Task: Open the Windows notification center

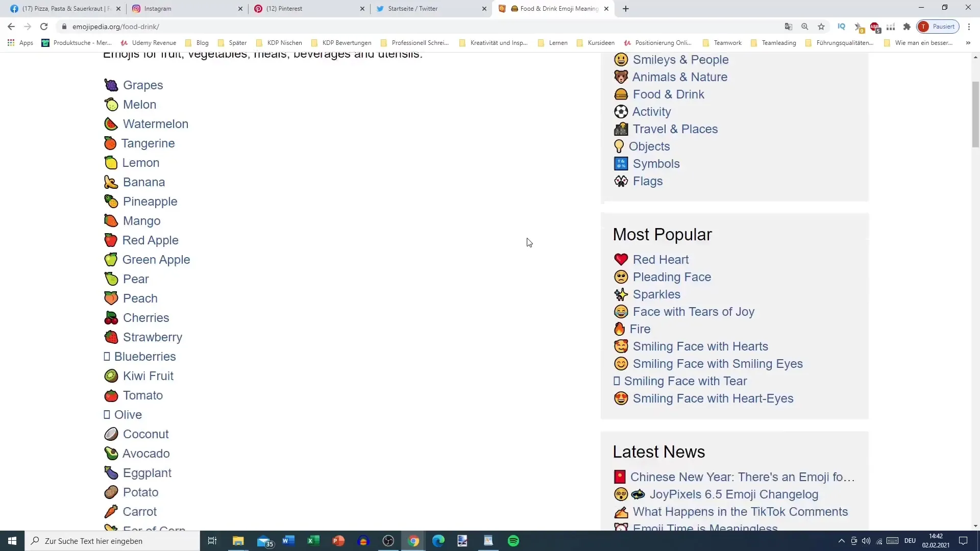Action: [963, 541]
